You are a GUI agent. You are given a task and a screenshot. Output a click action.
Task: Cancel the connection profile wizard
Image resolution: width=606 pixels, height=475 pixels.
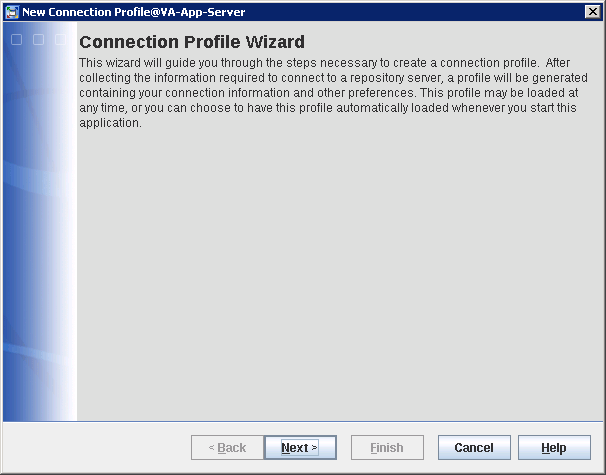pyautogui.click(x=474, y=448)
